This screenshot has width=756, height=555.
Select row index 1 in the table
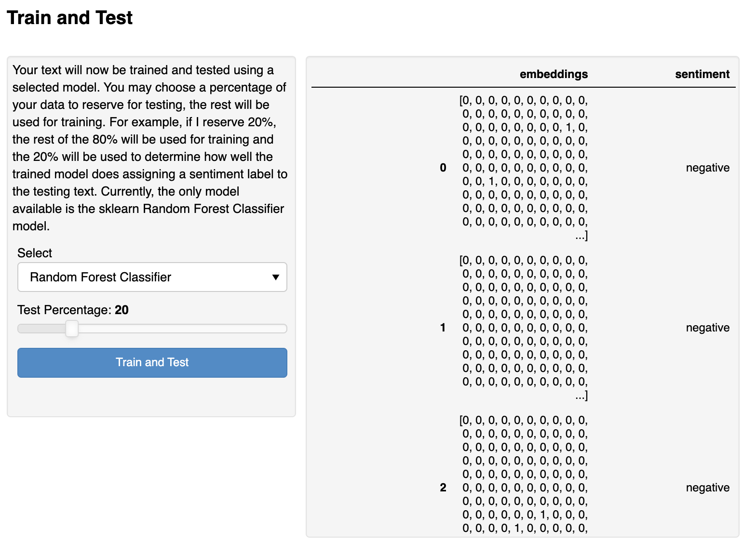[x=443, y=328]
